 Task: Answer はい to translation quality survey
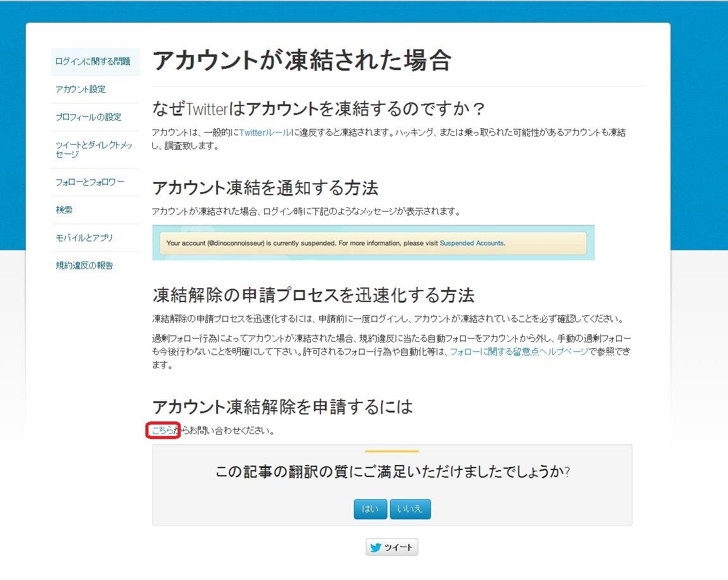[370, 509]
